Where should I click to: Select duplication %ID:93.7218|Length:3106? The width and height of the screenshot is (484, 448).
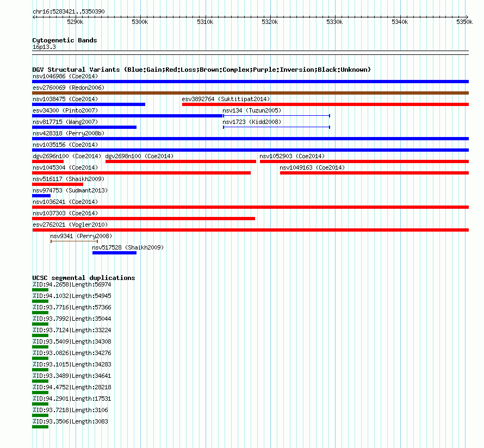tap(70, 410)
